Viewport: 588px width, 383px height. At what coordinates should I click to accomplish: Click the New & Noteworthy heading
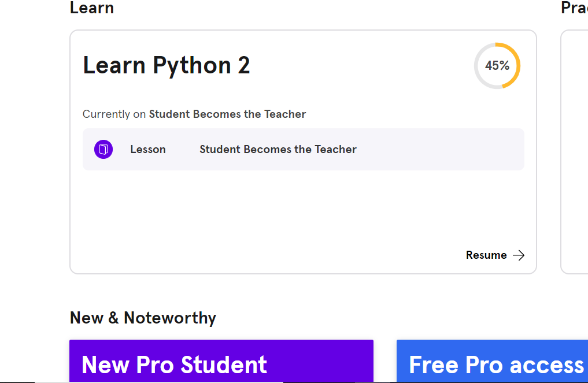pyautogui.click(x=143, y=318)
